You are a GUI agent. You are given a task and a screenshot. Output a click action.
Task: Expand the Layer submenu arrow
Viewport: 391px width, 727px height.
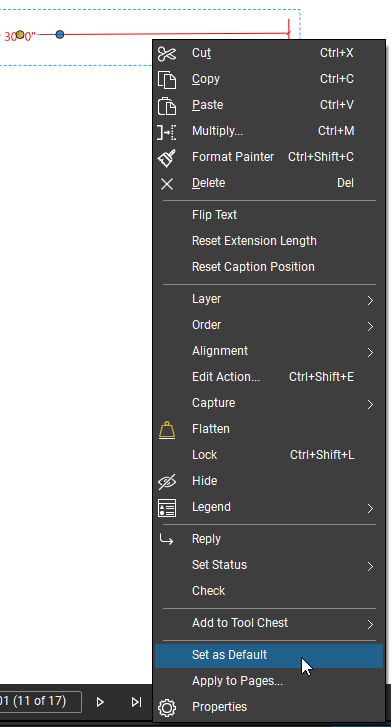pyautogui.click(x=370, y=300)
